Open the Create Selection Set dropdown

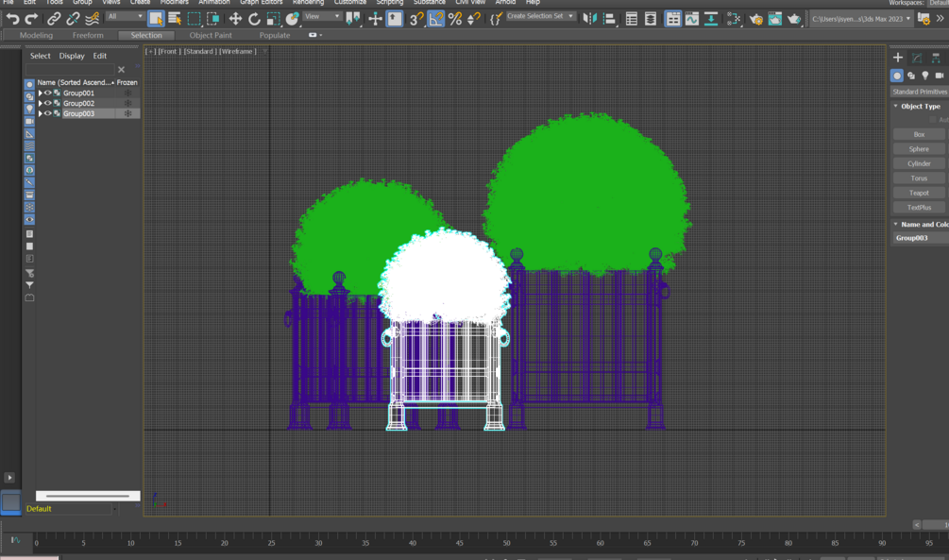point(540,16)
